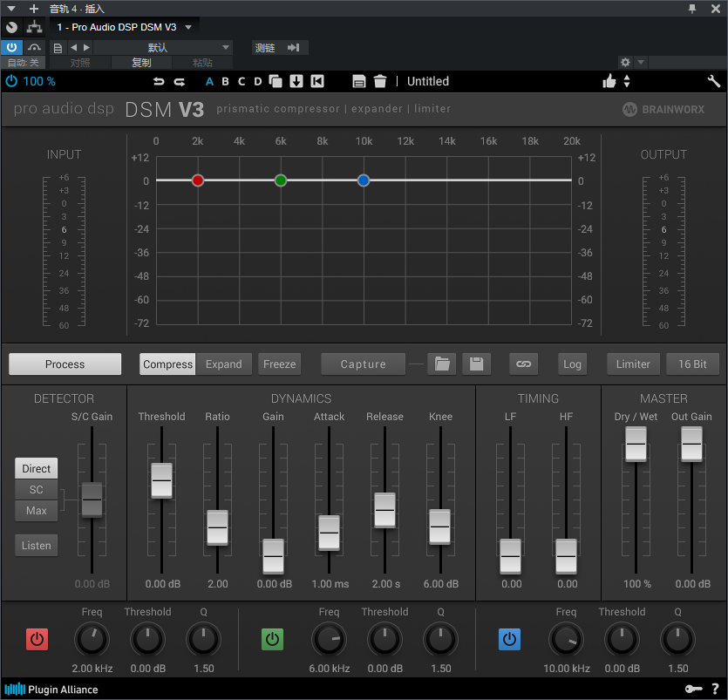Click the Ratio fader handle
The width and height of the screenshot is (728, 700).
217,527
